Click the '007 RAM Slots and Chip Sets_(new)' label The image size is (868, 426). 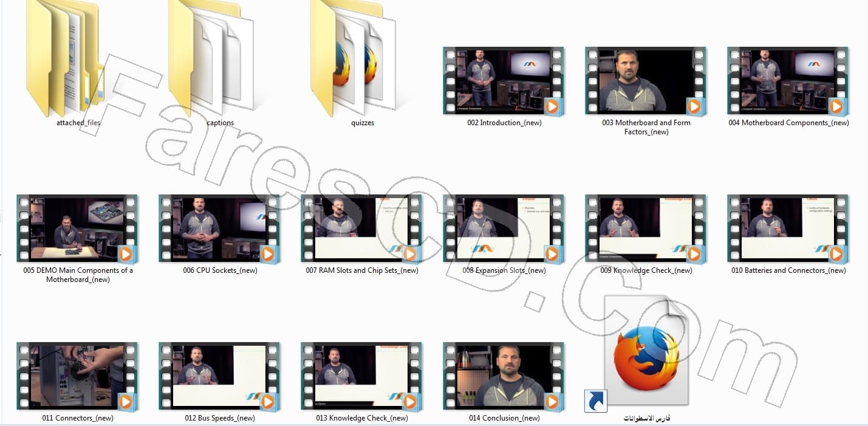pos(362,270)
